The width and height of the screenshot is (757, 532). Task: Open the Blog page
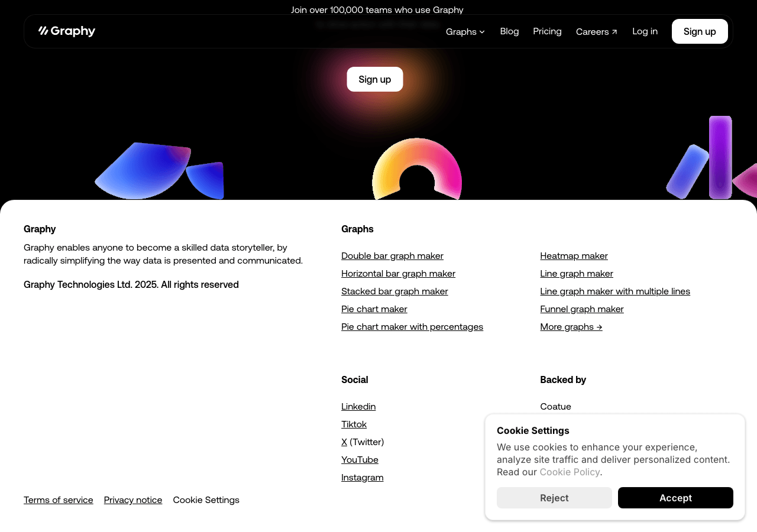509,31
